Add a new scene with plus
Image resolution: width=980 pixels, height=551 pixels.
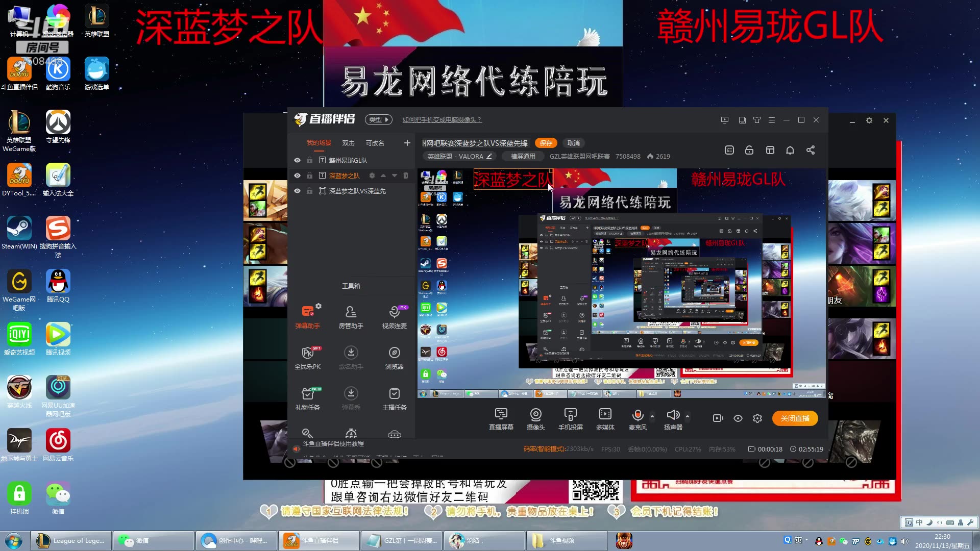click(x=407, y=143)
